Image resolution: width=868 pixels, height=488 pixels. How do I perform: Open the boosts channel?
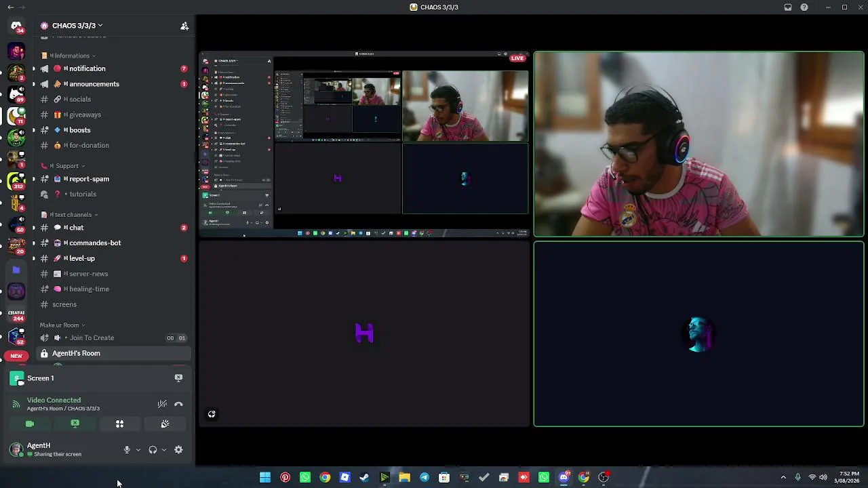113,130
